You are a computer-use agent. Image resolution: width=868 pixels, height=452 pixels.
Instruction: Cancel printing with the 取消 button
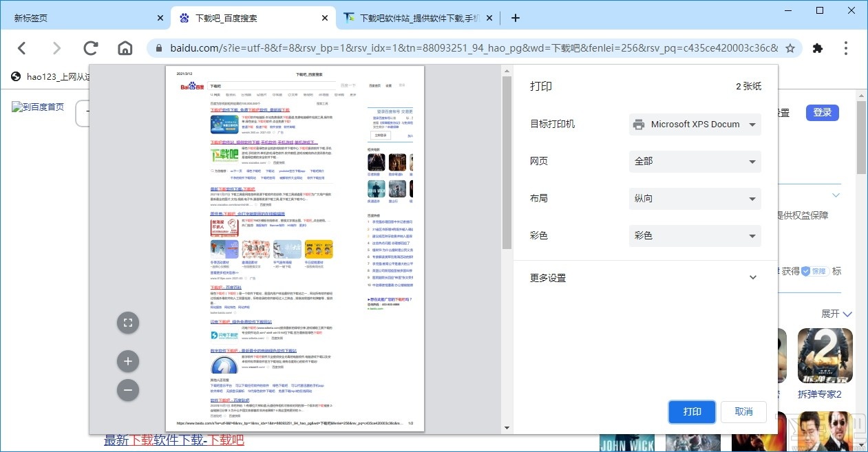tap(743, 412)
